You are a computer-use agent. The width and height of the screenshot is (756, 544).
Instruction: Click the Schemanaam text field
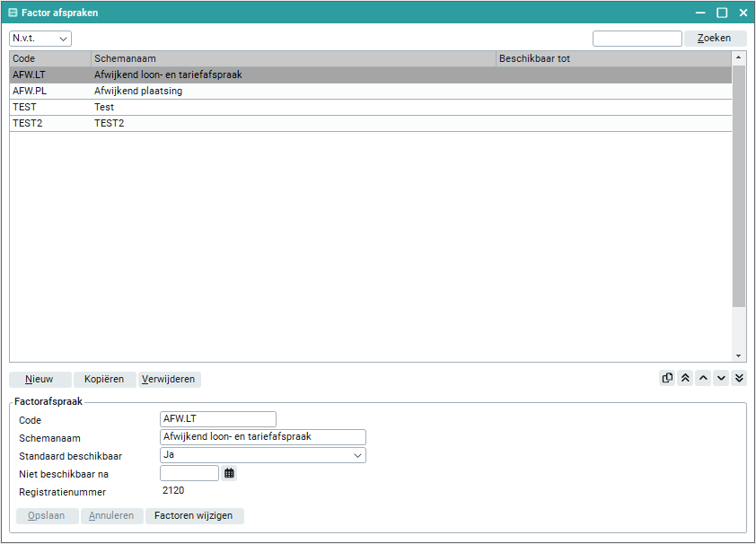262,437
